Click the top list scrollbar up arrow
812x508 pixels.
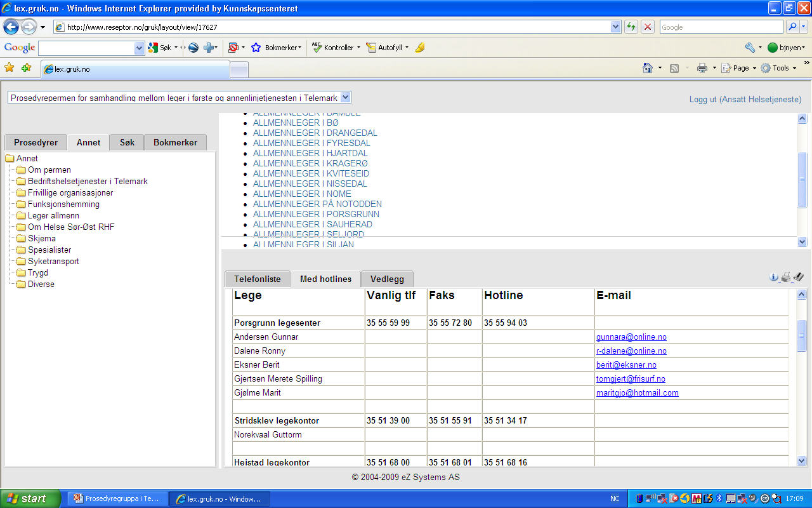802,119
